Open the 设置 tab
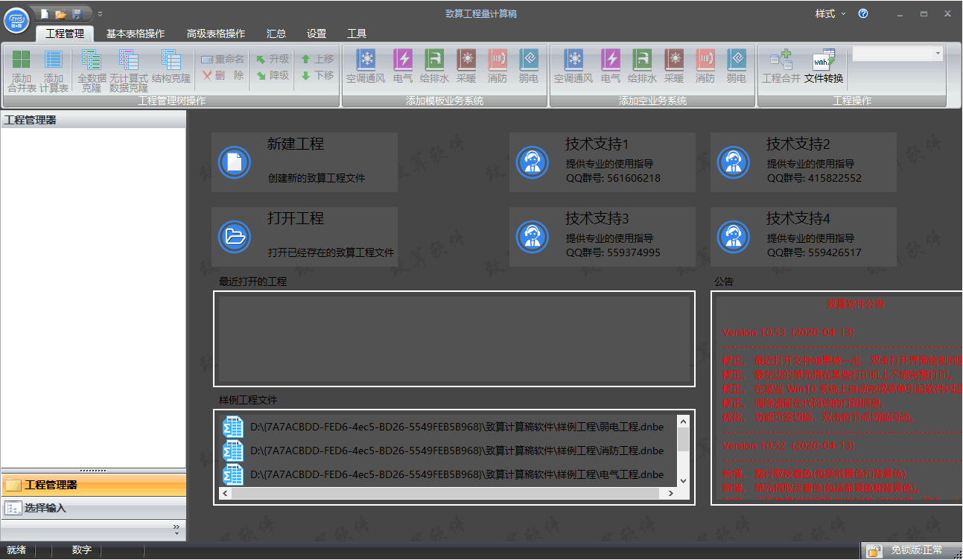Viewport: 963px width, 560px height. pyautogui.click(x=317, y=34)
